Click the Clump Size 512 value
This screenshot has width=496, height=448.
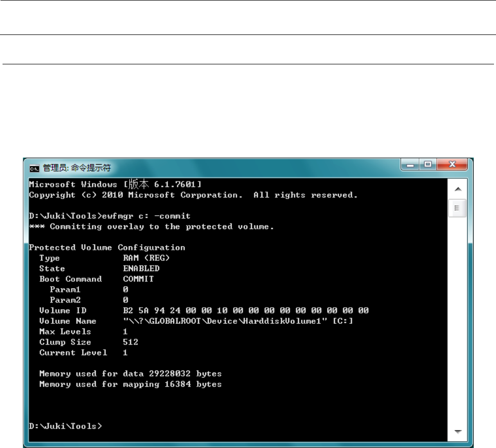coord(130,342)
